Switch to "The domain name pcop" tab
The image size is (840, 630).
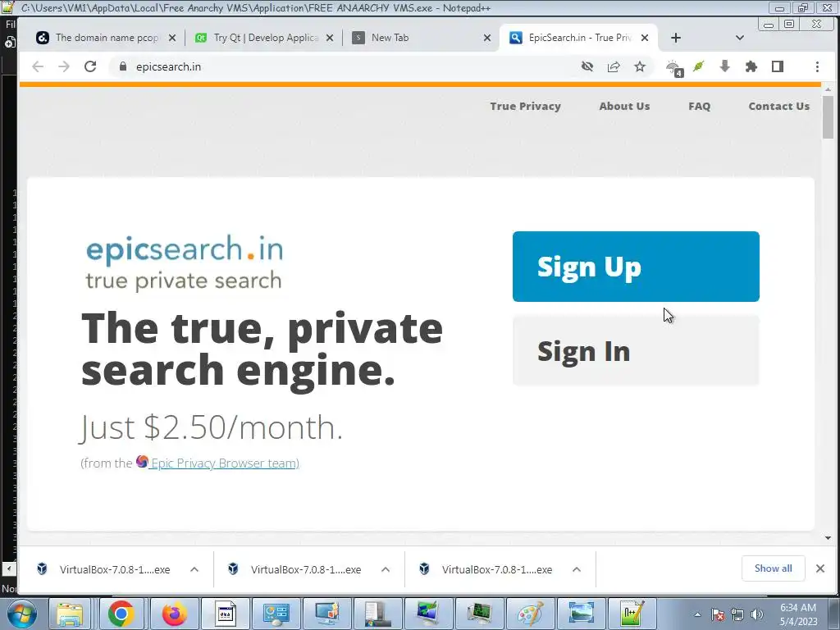pos(106,38)
